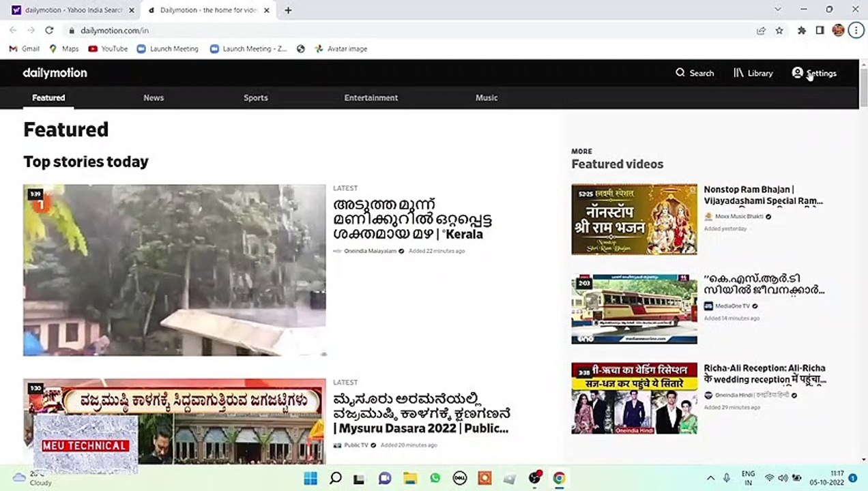Open the Entertainment tab
Viewport: 868px width, 491px height.
click(x=371, y=98)
